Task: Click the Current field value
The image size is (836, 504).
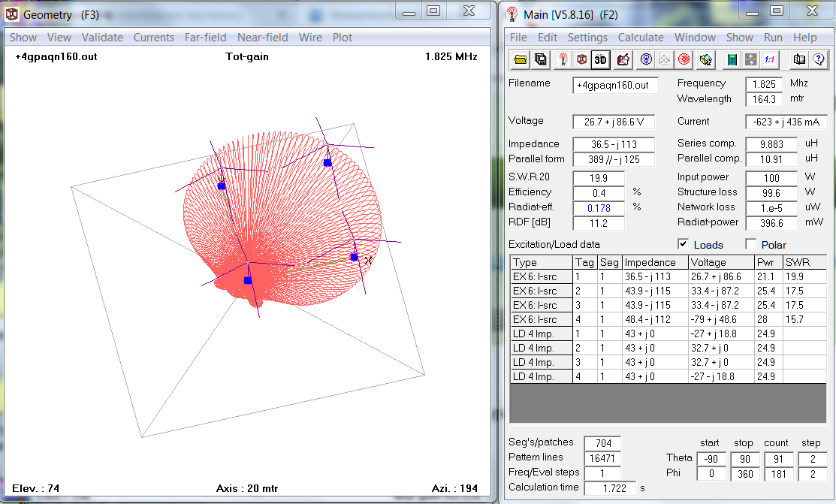Action: coord(786,122)
